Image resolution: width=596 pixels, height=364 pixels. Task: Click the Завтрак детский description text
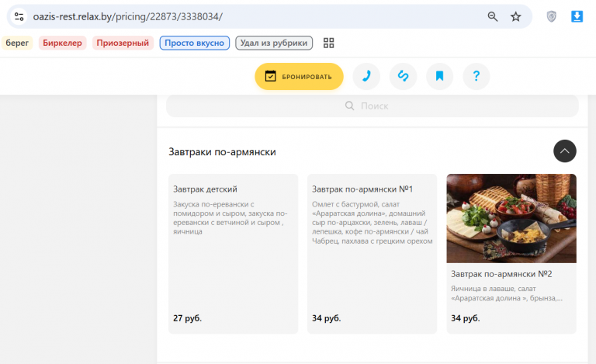coord(230,218)
